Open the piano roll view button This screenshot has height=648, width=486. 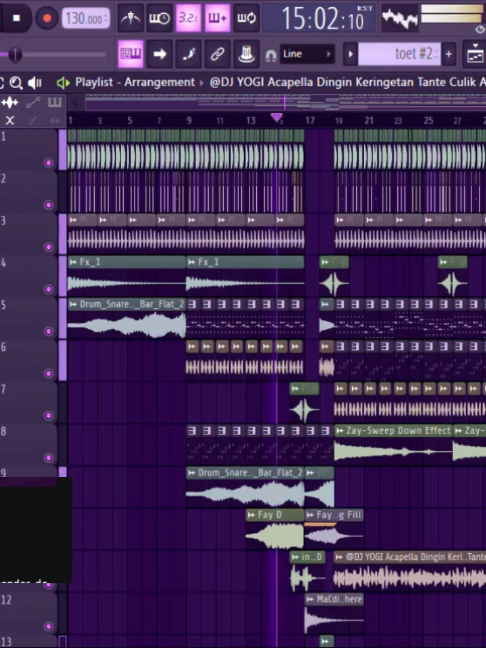coord(131,54)
